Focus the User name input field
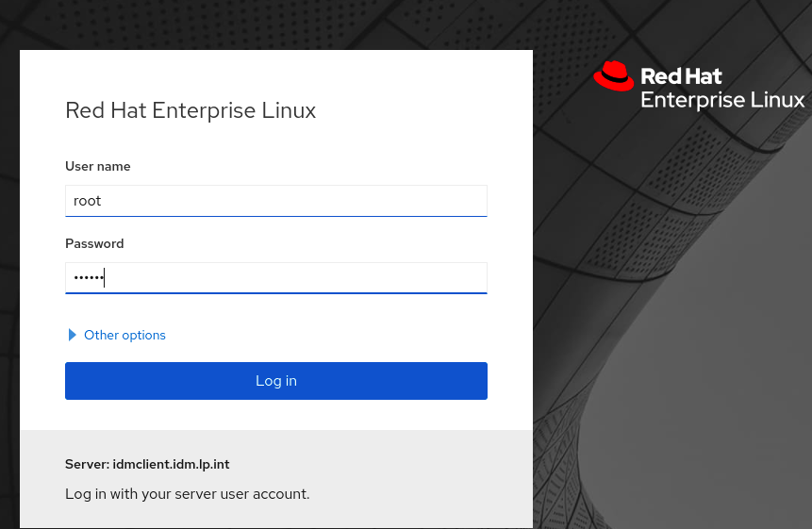812x529 pixels. click(x=276, y=201)
